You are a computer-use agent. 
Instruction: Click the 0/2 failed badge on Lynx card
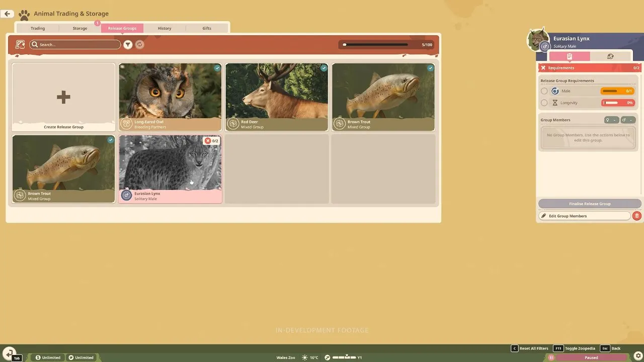[212, 141]
